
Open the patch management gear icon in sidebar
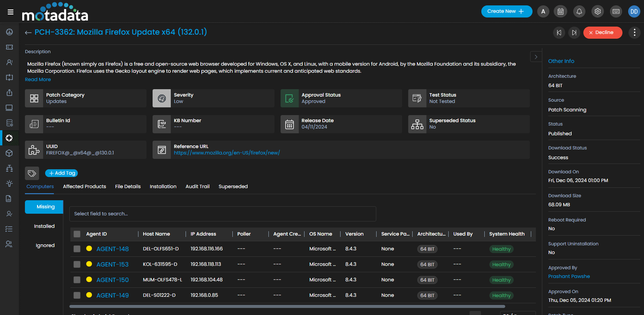[9, 138]
